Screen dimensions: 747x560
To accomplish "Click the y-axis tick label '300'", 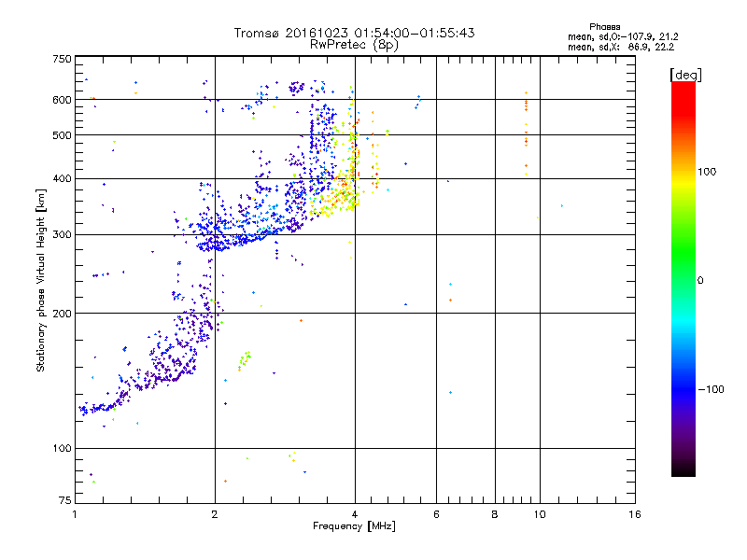I will [x=62, y=235].
